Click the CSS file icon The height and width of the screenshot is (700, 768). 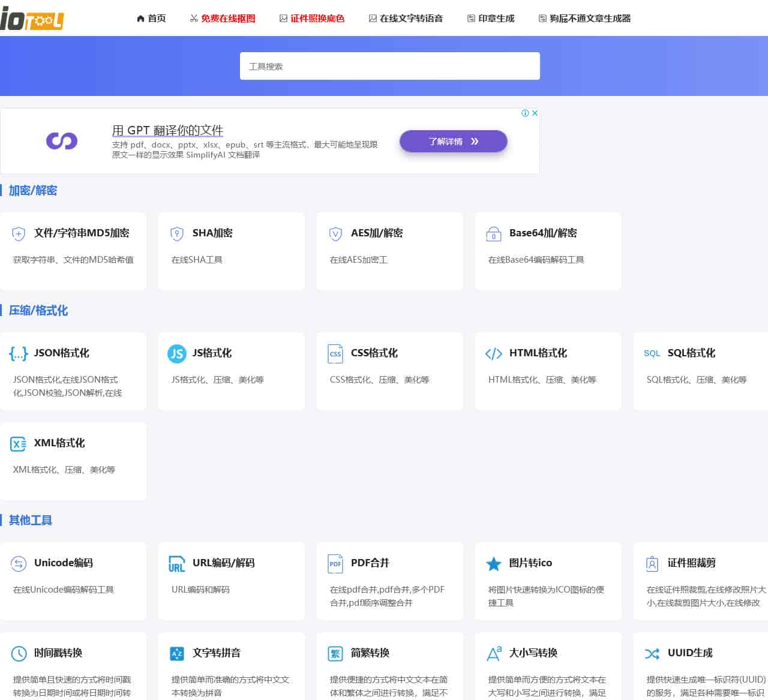335,354
